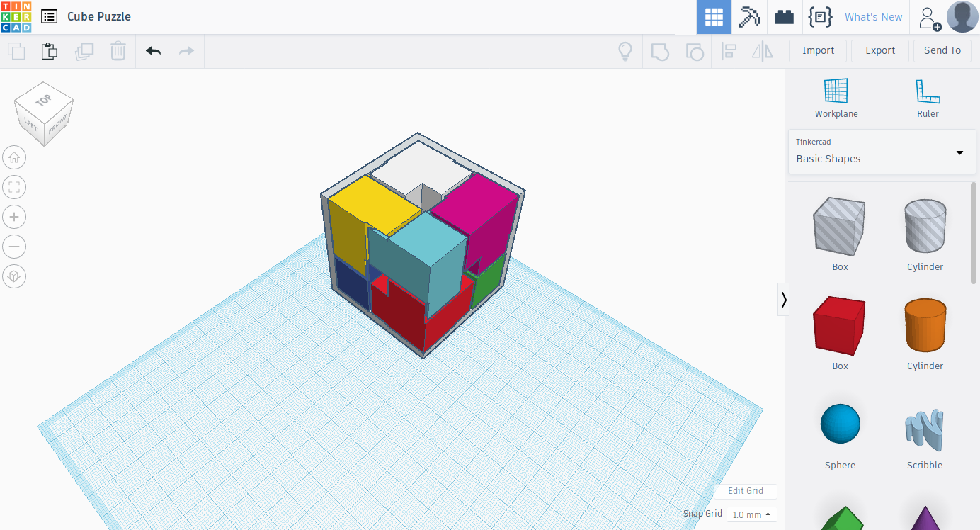
Task: Click the Import button
Action: pyautogui.click(x=819, y=50)
